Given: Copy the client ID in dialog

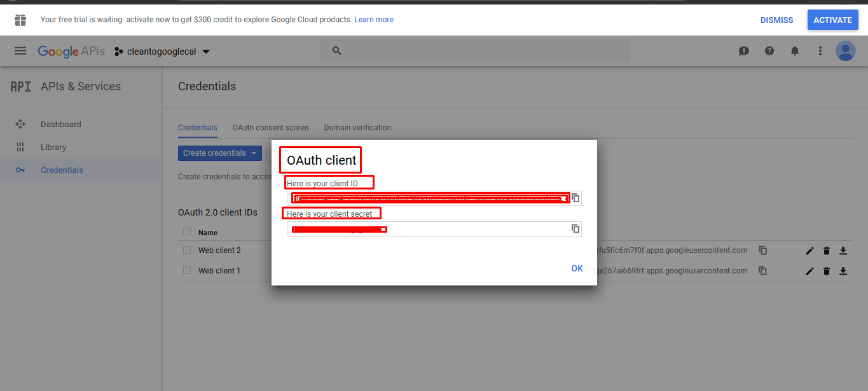Looking at the screenshot, I should pos(575,198).
